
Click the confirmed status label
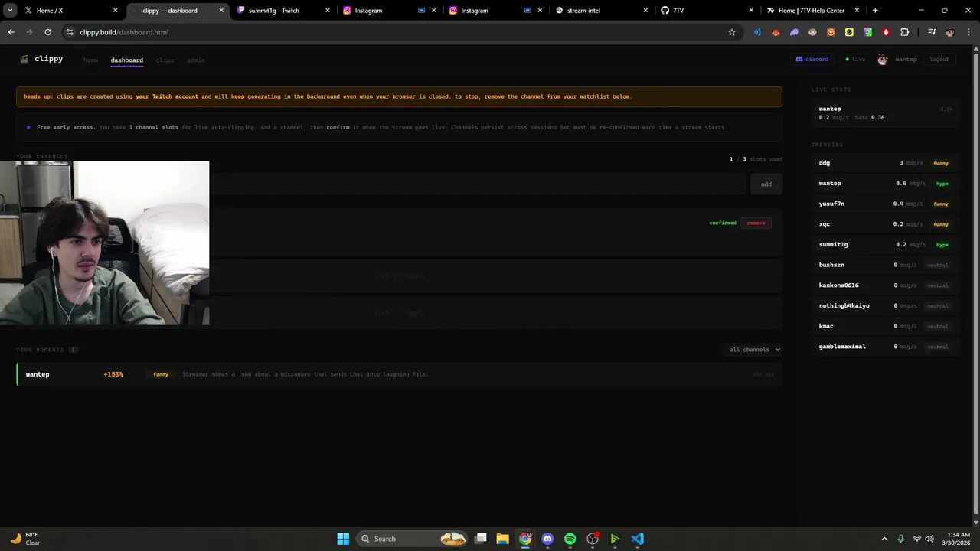(723, 223)
